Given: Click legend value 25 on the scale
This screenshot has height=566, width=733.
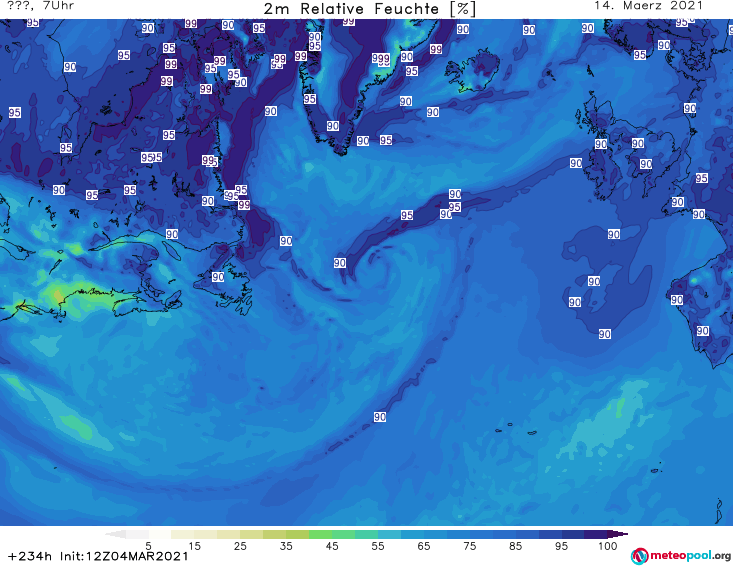Looking at the screenshot, I should [240, 546].
